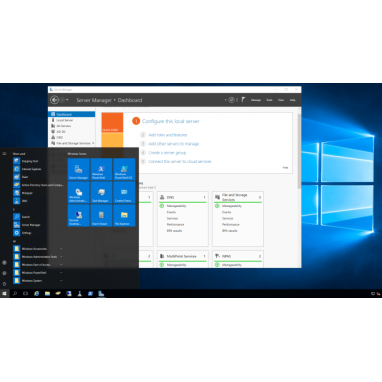Click Add other servers to manage

pos(174,144)
